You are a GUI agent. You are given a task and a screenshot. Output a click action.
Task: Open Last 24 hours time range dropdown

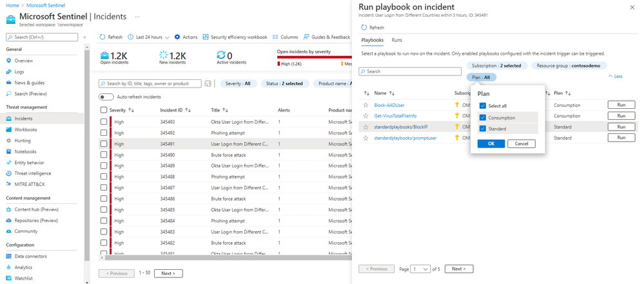tap(149, 37)
